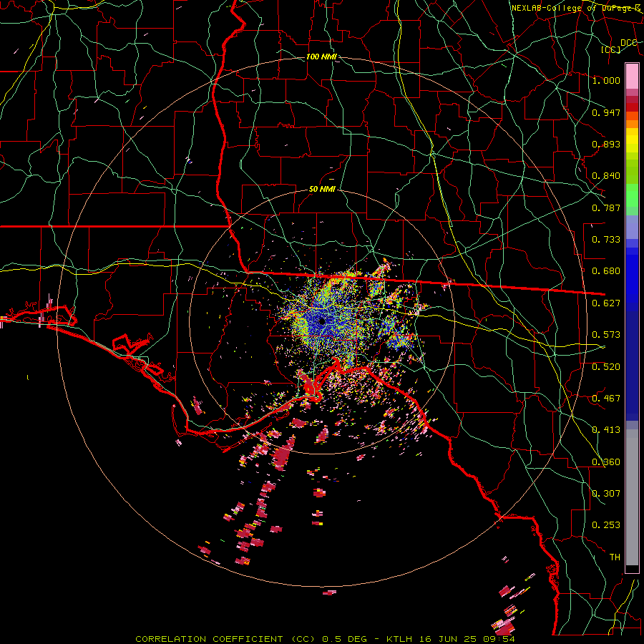Select the 0.680 scale value

click(606, 271)
